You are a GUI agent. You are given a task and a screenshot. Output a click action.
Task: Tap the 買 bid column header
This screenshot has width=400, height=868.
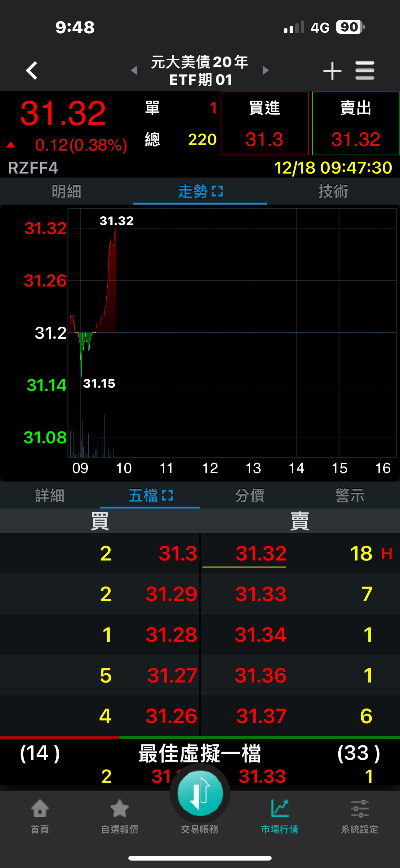100,521
